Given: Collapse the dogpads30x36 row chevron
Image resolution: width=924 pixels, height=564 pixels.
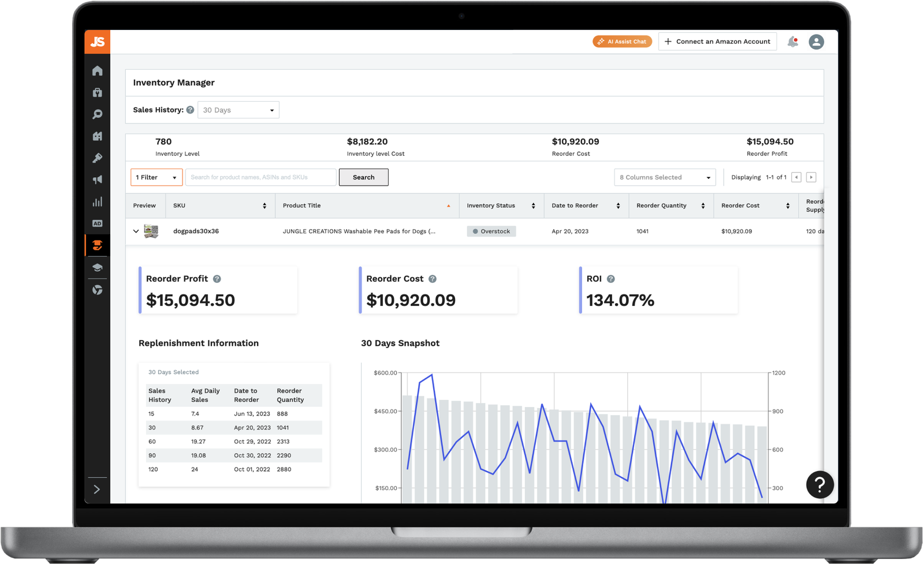Looking at the screenshot, I should point(136,231).
